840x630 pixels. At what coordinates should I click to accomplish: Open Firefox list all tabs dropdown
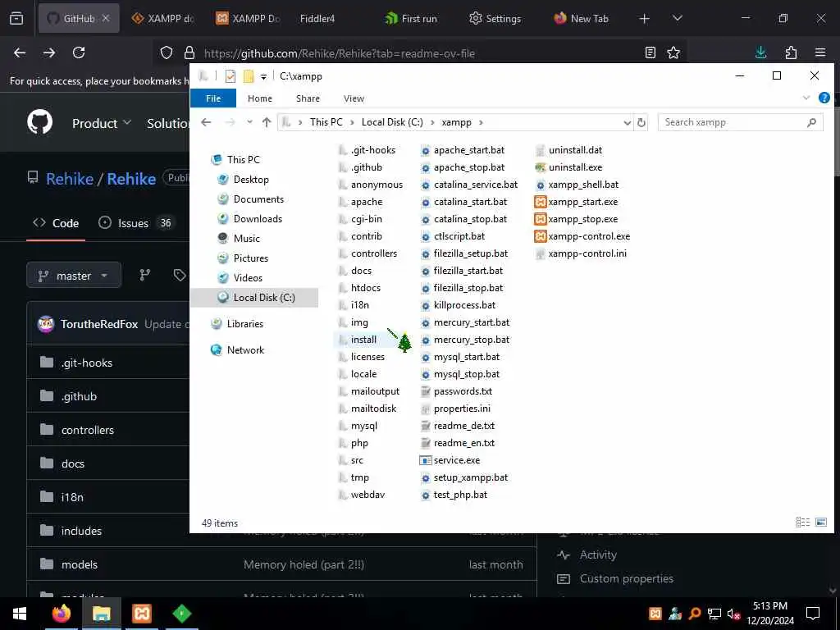(x=677, y=18)
